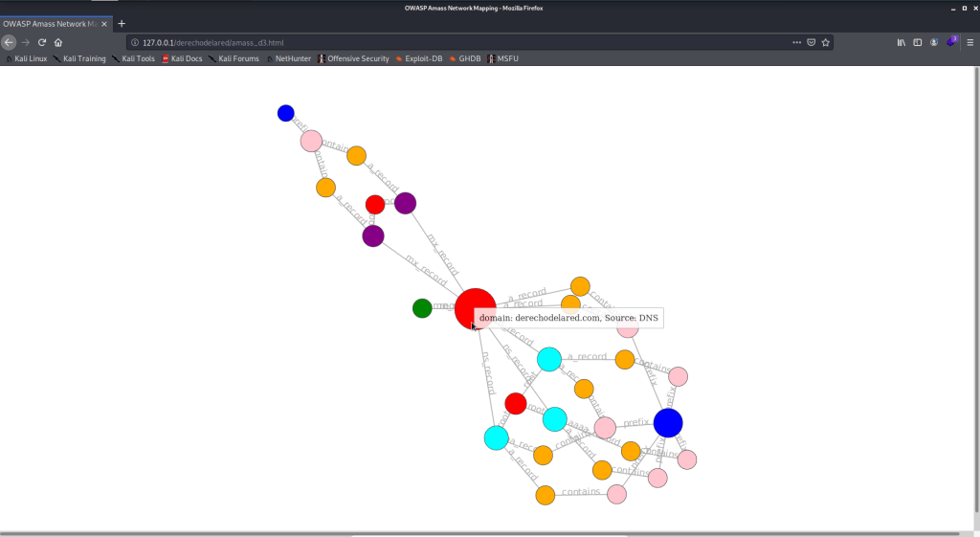Go to the Firefox home page
This screenshot has width=980, height=537.
(58, 42)
